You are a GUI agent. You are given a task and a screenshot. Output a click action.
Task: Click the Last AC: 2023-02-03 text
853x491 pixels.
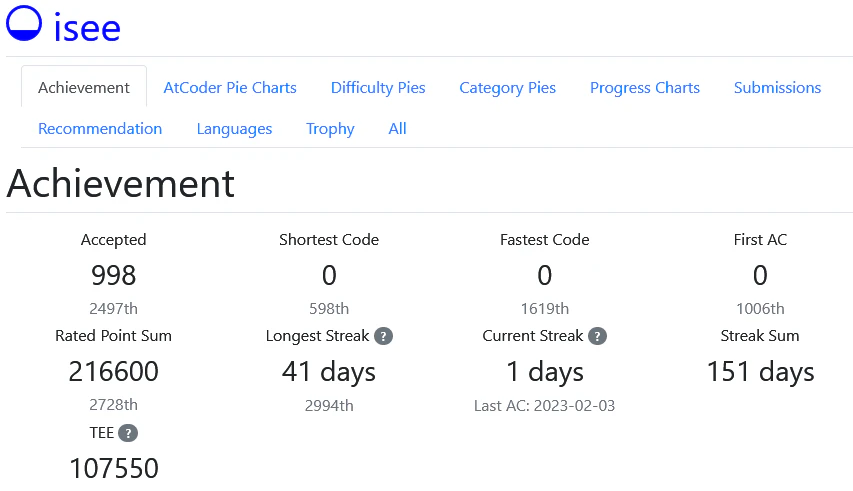coord(545,406)
